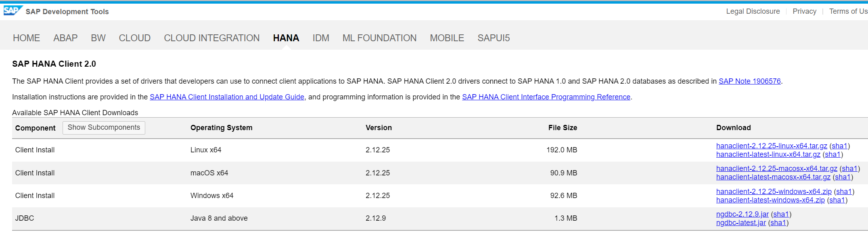
Task: Open sha1 for hanaclient-latest-windows-x64.zip
Action: (x=837, y=200)
